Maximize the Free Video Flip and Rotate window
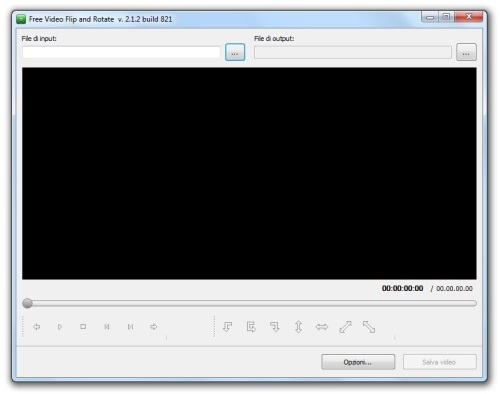 [x=446, y=17]
